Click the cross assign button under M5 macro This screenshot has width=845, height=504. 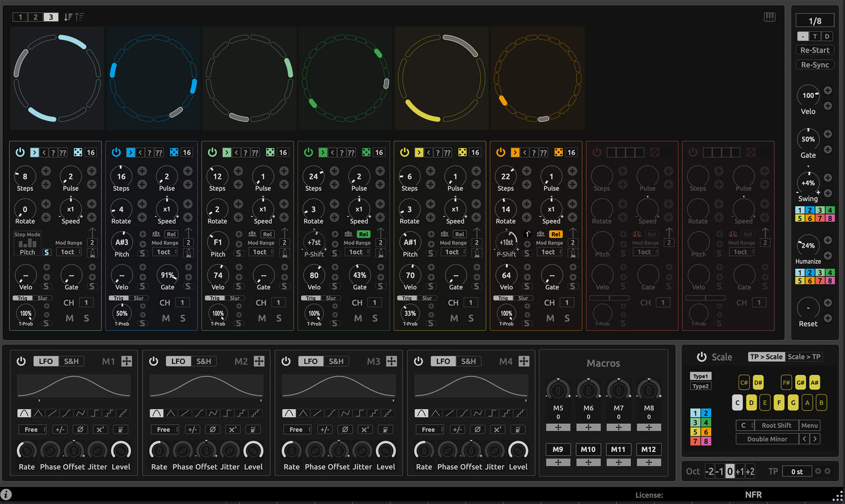pos(558,427)
